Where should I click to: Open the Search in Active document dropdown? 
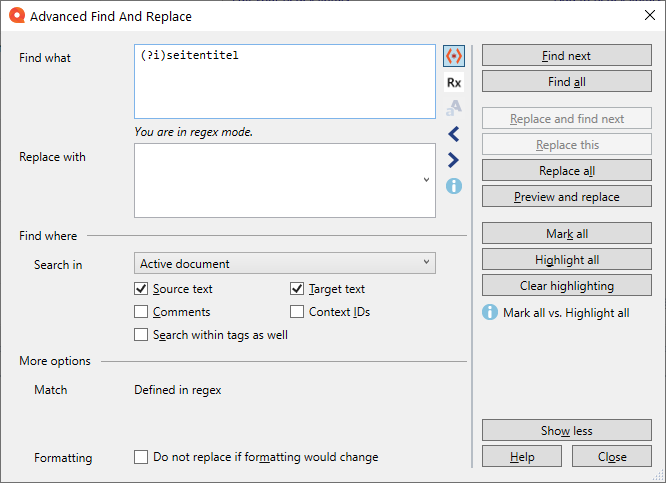(x=284, y=264)
